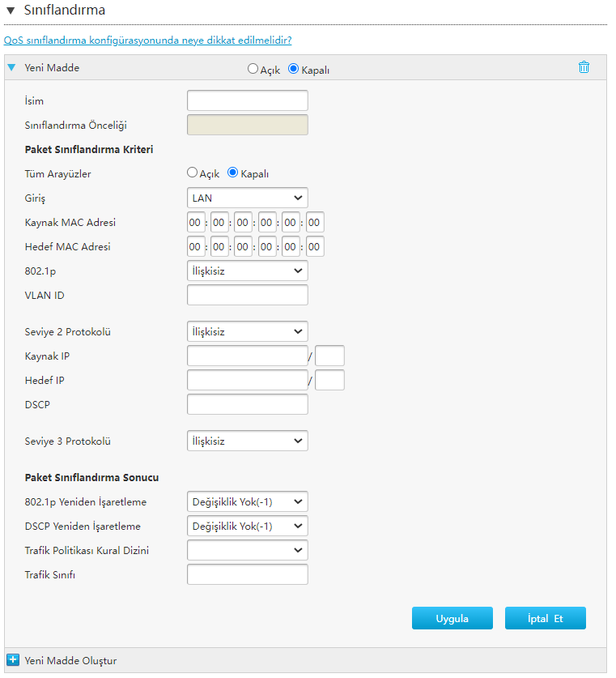Open the QoS sınıflandırma help link
The height and width of the screenshot is (678, 616).
point(148,40)
